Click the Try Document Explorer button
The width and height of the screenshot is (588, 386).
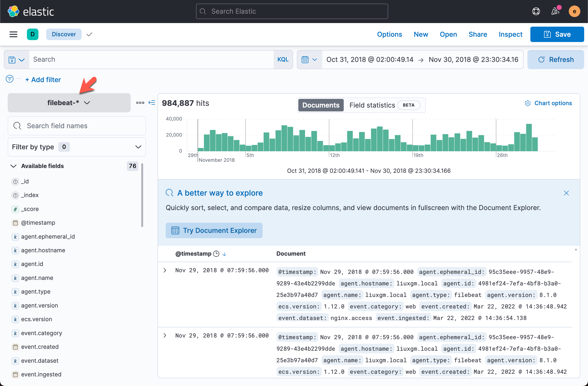pyautogui.click(x=214, y=230)
